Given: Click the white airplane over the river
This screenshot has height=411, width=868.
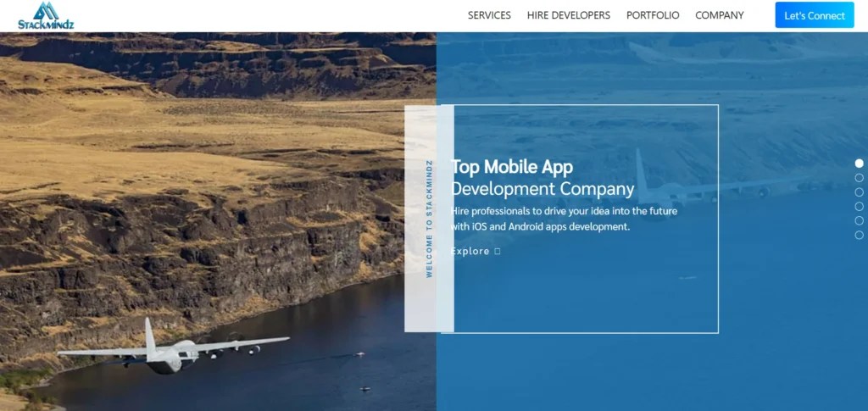Looking at the screenshot, I should [170, 349].
